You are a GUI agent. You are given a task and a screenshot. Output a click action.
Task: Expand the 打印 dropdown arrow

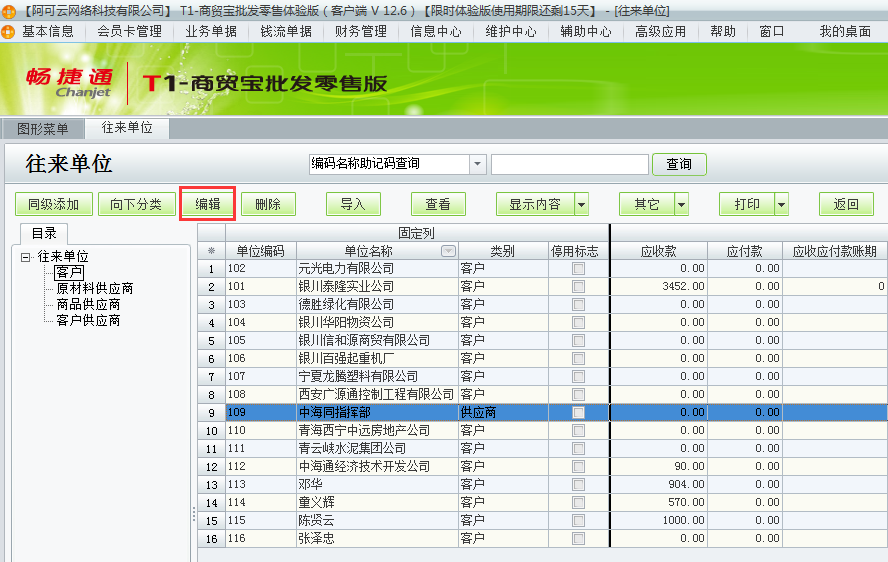(782, 205)
